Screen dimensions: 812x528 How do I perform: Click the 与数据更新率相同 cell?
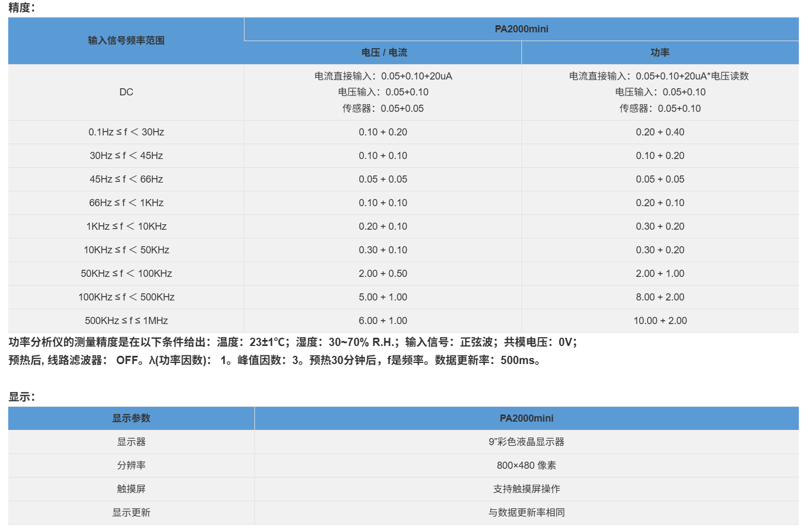tap(526, 513)
